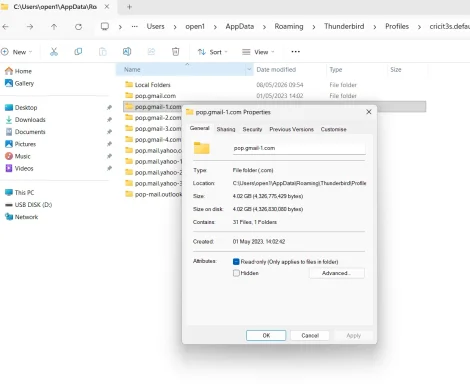Image resolution: width=470 pixels, height=384 pixels.
Task: Switch to the General tab
Action: click(x=200, y=128)
